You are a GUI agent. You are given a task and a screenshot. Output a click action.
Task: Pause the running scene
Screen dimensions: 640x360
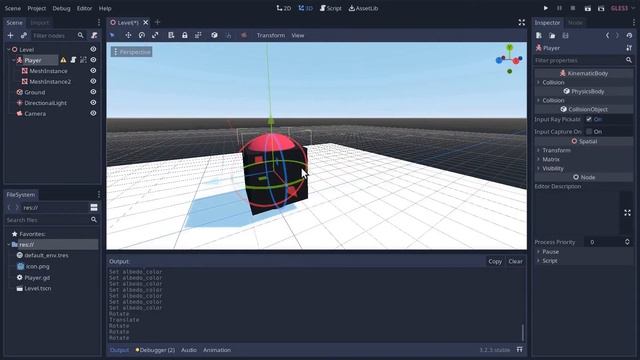(559, 8)
